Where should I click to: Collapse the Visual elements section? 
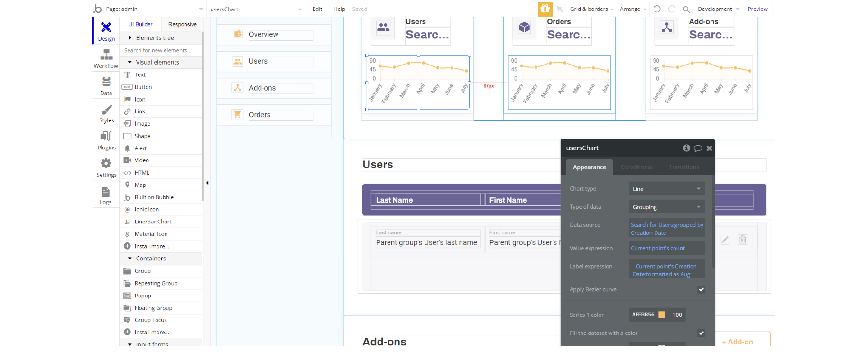[x=130, y=62]
